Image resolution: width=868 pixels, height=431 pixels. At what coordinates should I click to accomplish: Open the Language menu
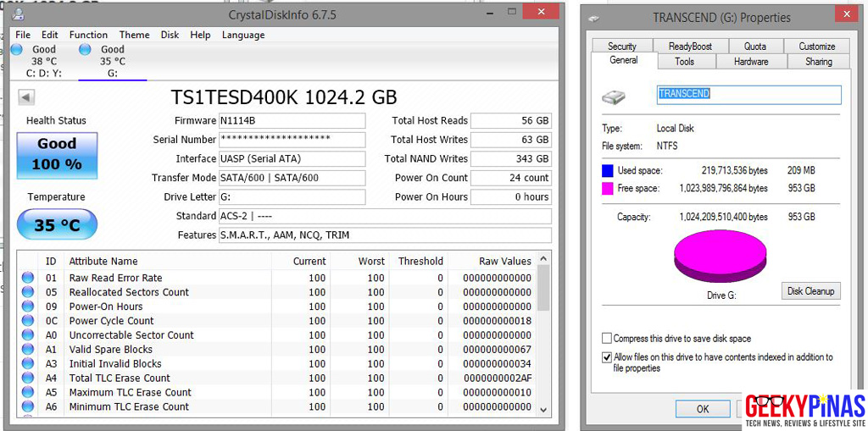[243, 35]
